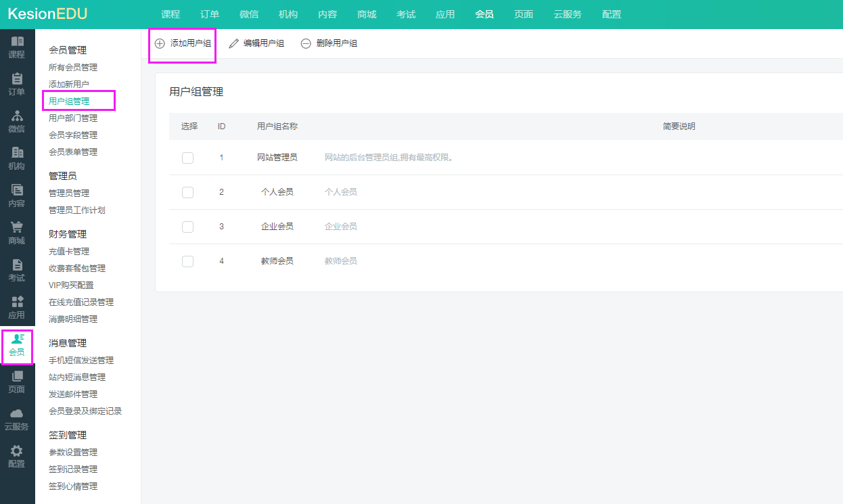Open the 配置 gear icon in sidebar
The width and height of the screenshot is (843, 504).
(x=18, y=451)
